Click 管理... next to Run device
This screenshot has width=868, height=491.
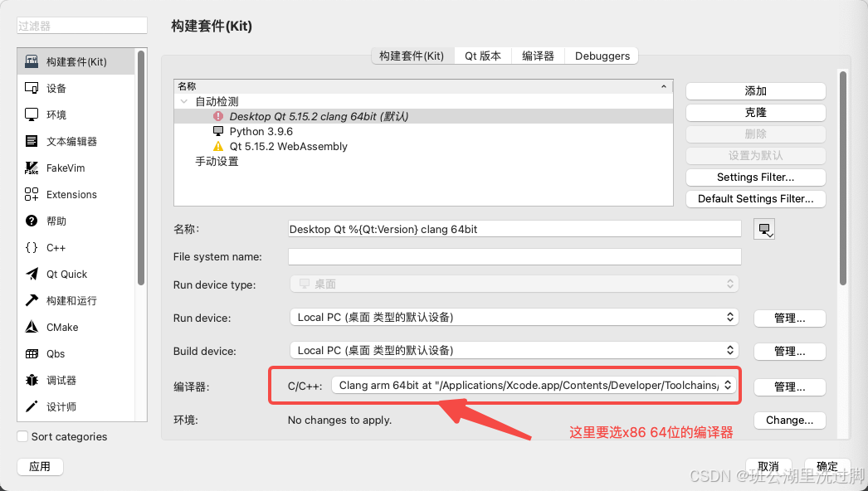(789, 318)
